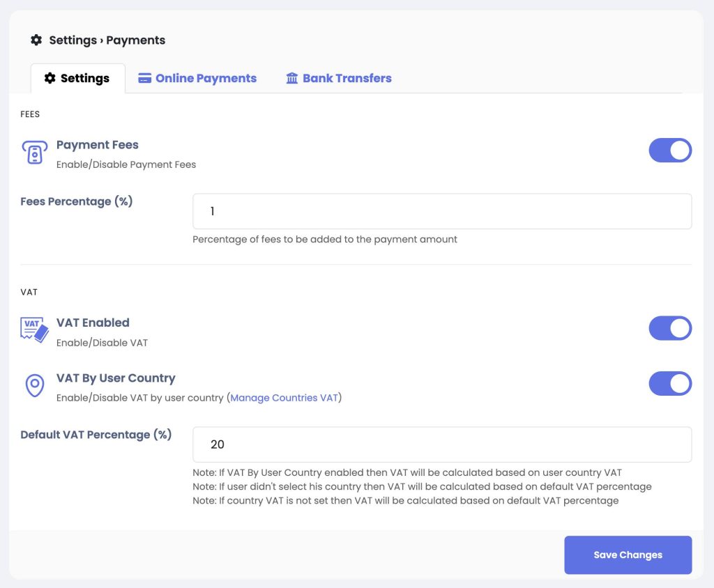Click the VAT By User Country heading
The height and width of the screenshot is (588, 714).
click(x=116, y=378)
